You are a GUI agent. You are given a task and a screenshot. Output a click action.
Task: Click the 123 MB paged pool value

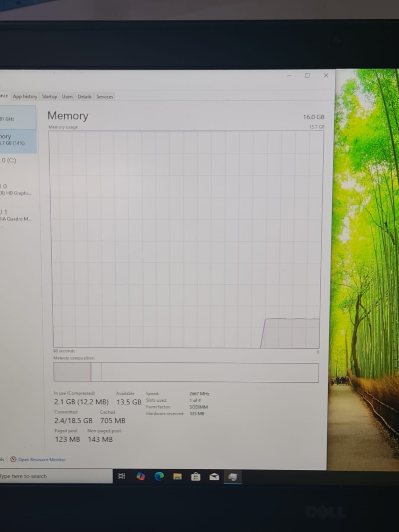tap(67, 439)
